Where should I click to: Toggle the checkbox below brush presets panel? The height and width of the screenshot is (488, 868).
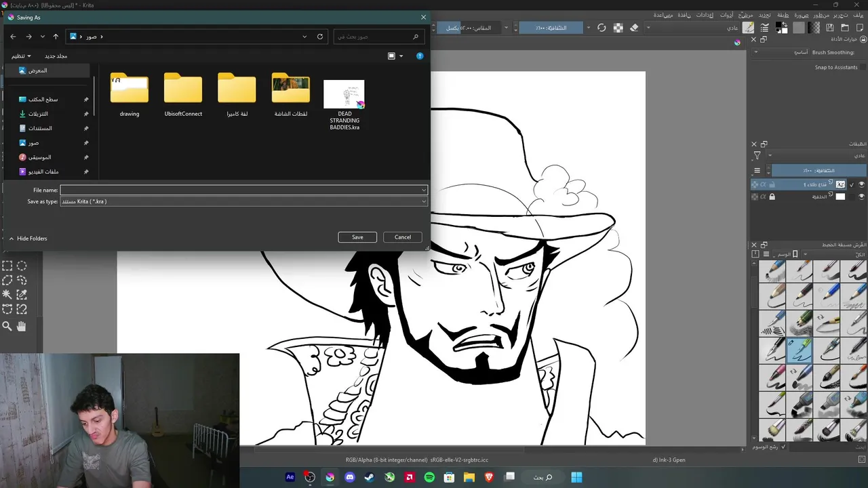coord(783,447)
